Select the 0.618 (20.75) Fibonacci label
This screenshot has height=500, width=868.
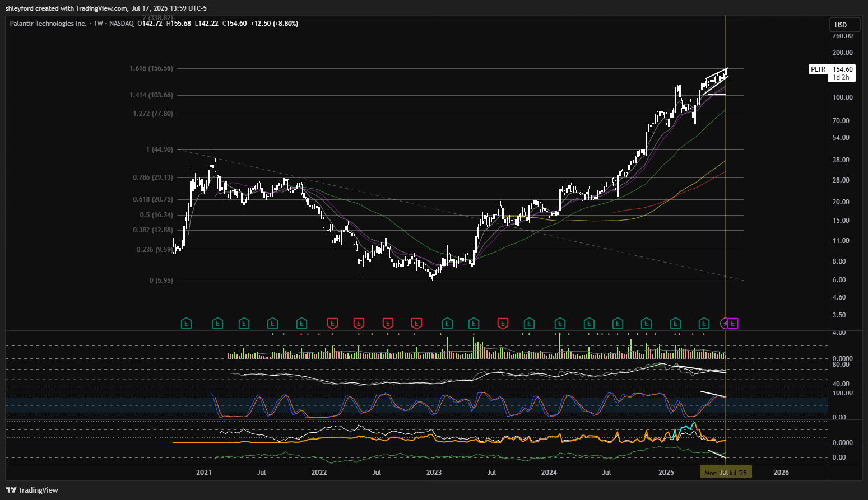(x=153, y=199)
